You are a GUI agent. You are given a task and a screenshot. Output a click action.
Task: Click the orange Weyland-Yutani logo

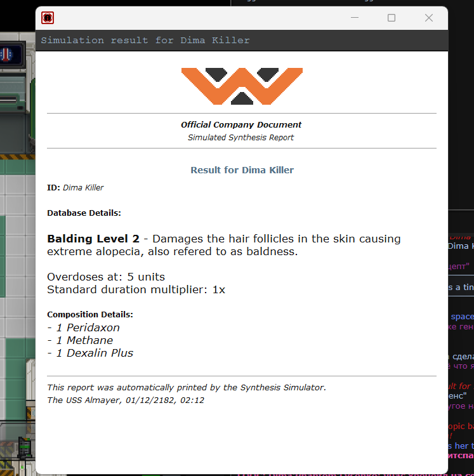pyautogui.click(x=242, y=86)
